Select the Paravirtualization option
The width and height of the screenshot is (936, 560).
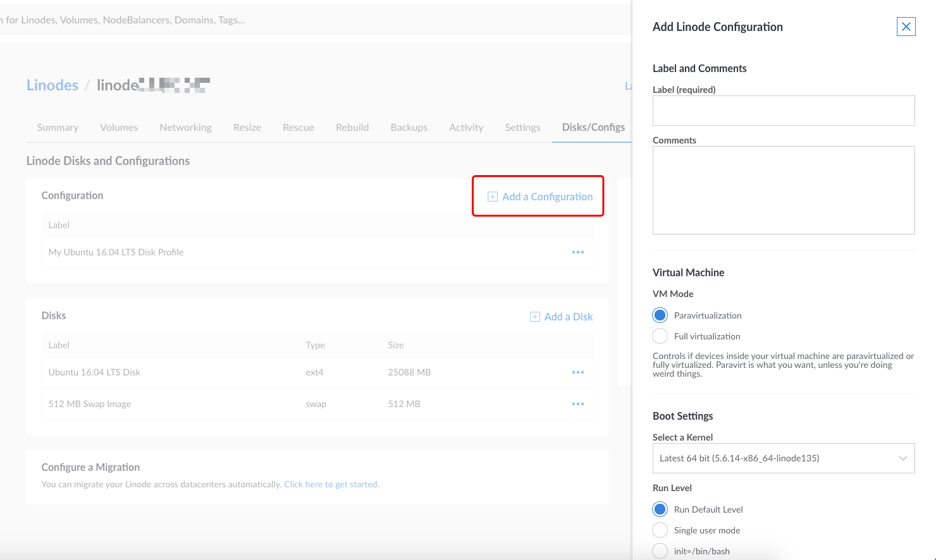click(660, 315)
